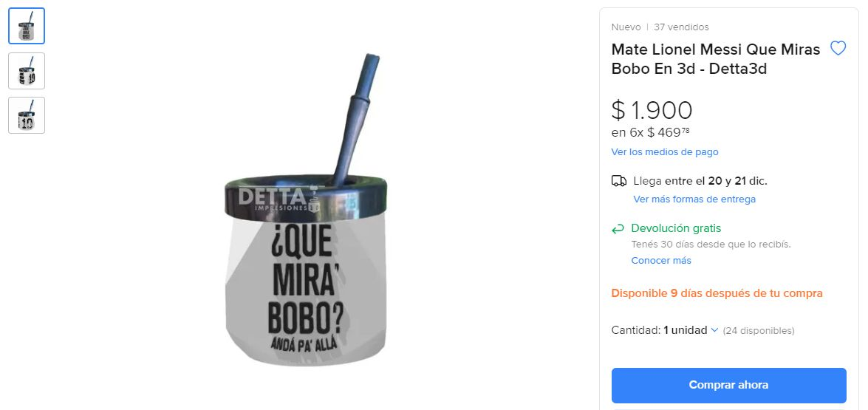Click the 'en 6x $469' installment text

pos(650,133)
